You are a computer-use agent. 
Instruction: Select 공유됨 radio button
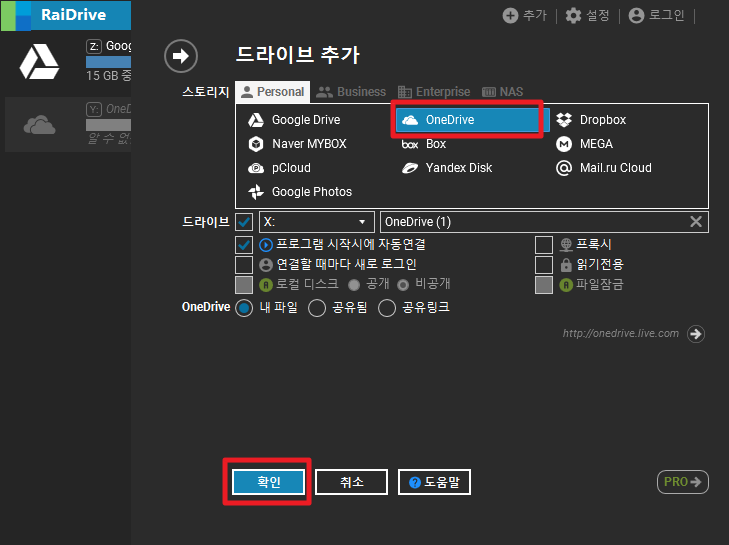coord(317,308)
